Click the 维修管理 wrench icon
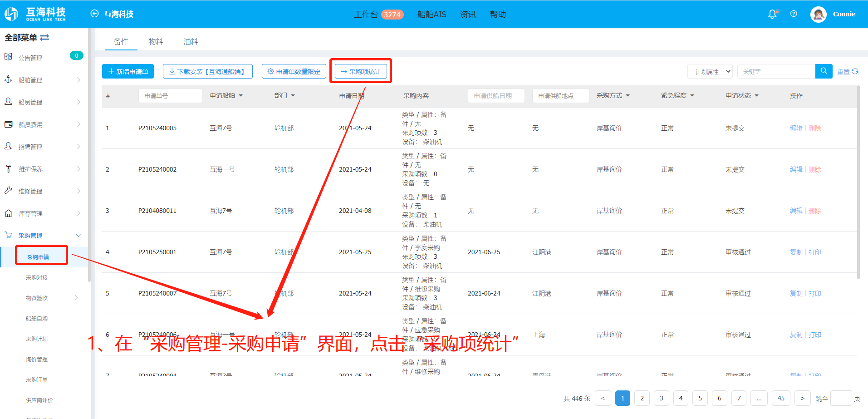868x419 pixels. pos(8,191)
